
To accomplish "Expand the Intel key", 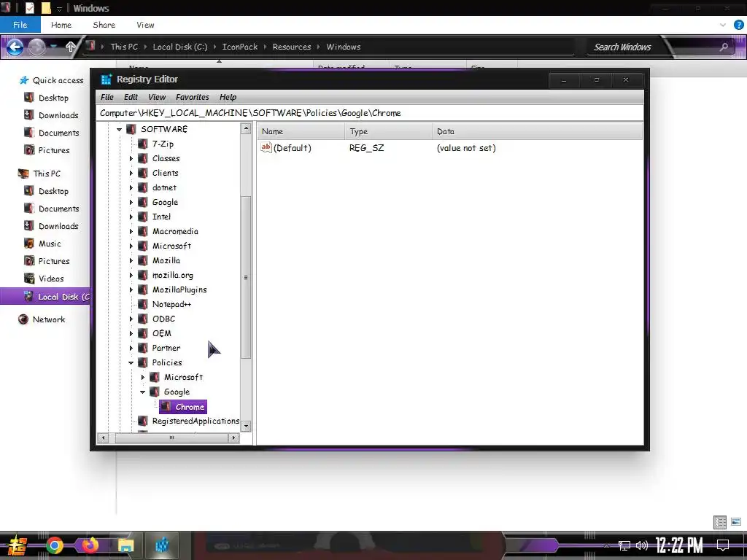I will [x=131, y=217].
